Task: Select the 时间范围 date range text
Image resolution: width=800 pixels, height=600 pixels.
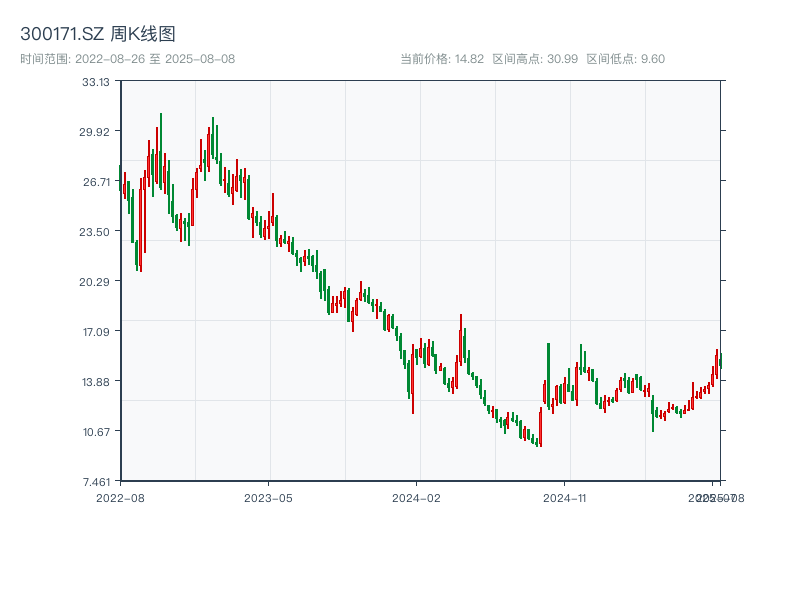Action: (128, 59)
